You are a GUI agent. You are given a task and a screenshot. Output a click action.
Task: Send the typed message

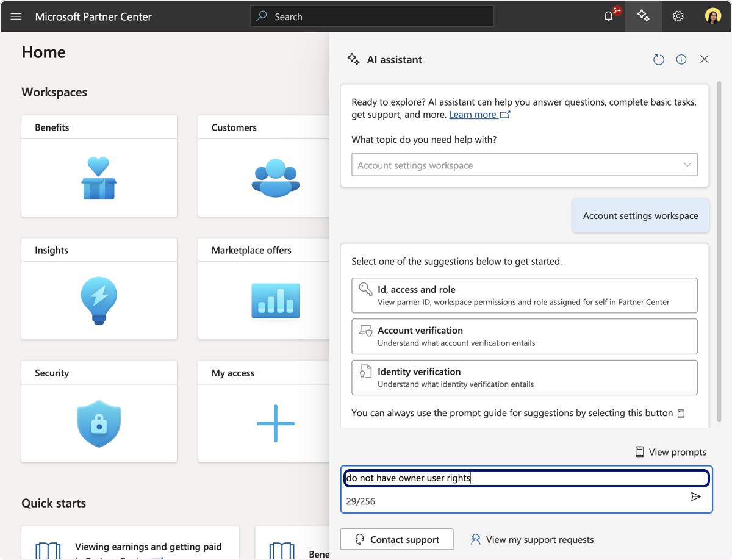(x=696, y=497)
